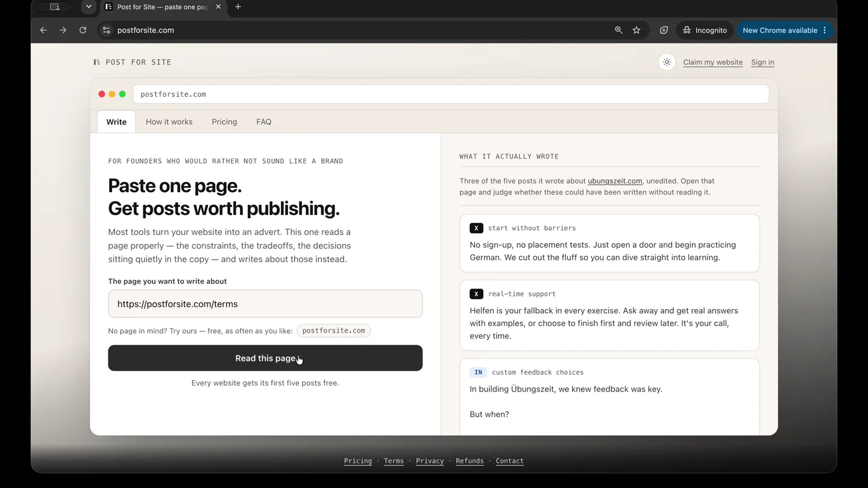Open a new browser tab
This screenshot has height=488, width=868.
point(238,7)
